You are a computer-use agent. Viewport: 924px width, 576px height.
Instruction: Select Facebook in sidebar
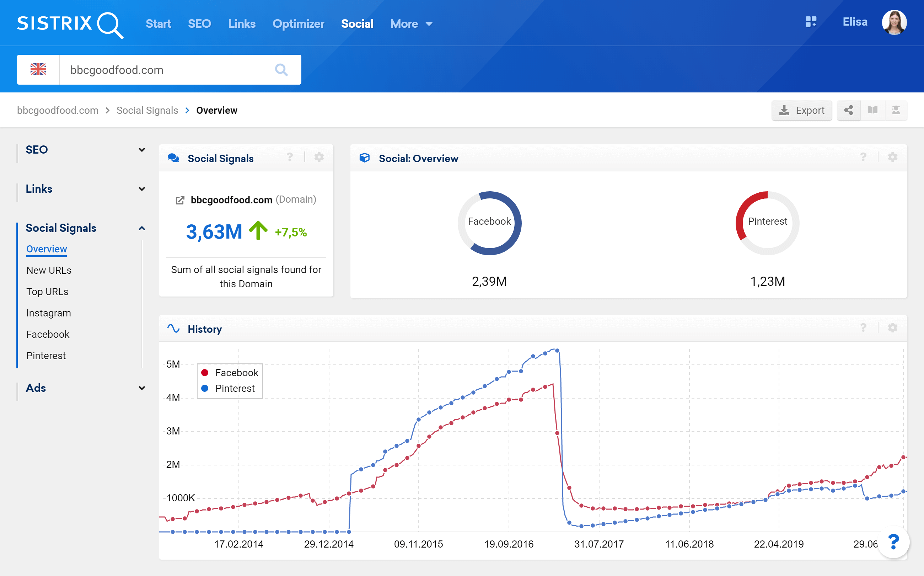48,335
